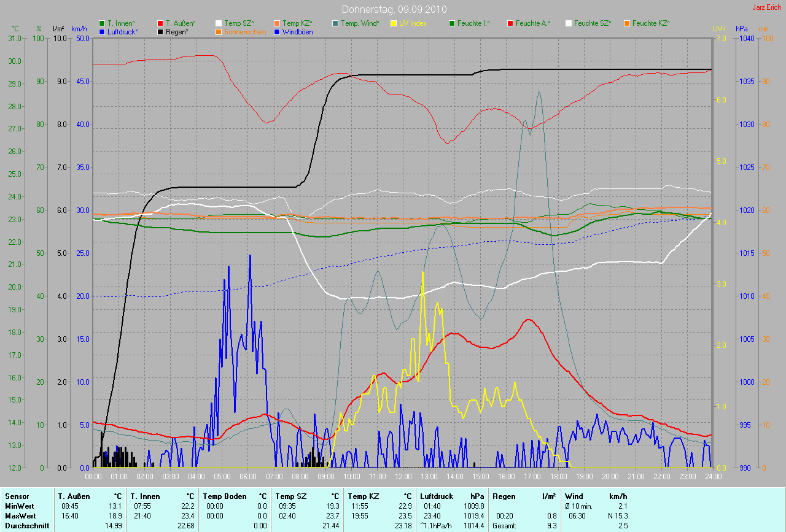Click the teal Temp. Wind legend square
786x532 pixels.
coord(335,23)
